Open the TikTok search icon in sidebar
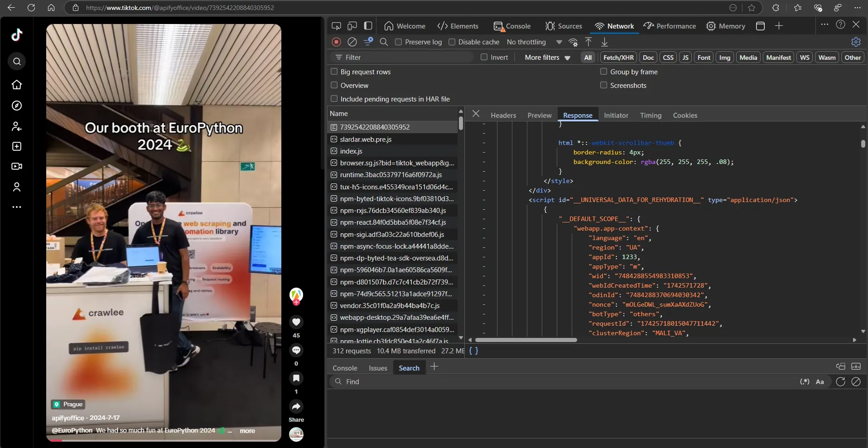 point(17,62)
